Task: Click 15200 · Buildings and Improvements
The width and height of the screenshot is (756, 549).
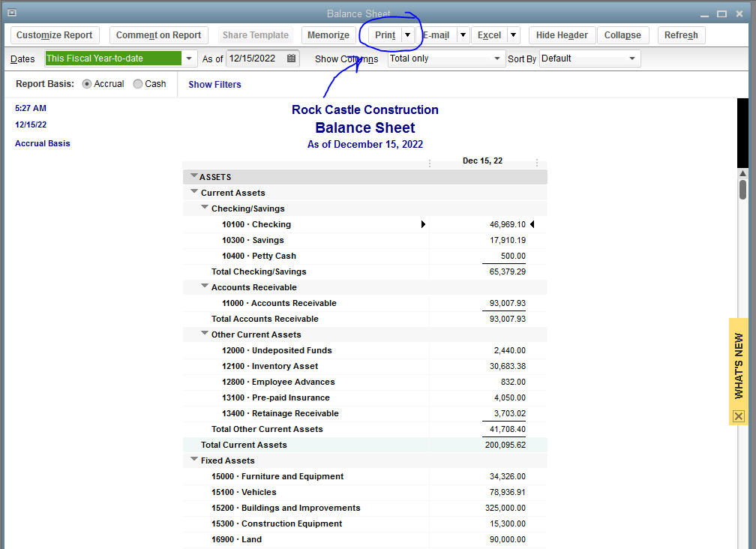Action: tap(286, 508)
